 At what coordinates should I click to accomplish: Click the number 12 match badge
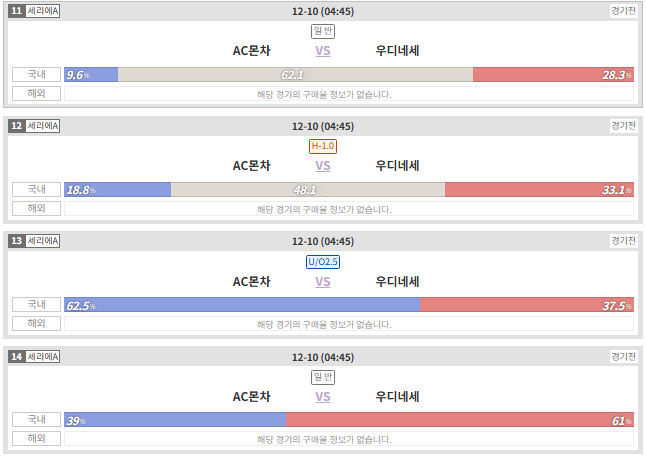tap(16, 126)
